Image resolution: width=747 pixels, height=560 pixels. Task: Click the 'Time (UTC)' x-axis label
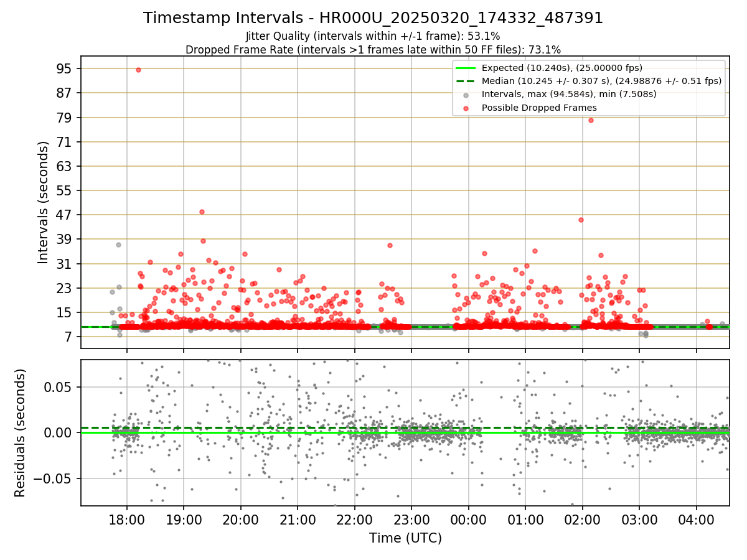(x=405, y=538)
